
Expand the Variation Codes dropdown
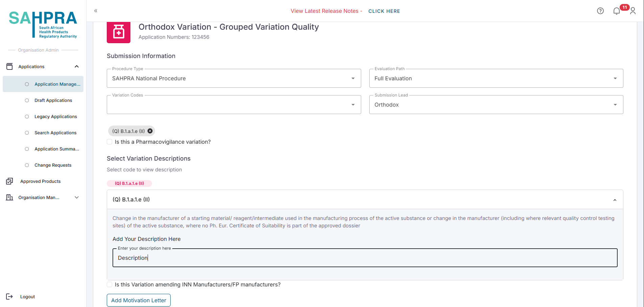(233, 105)
